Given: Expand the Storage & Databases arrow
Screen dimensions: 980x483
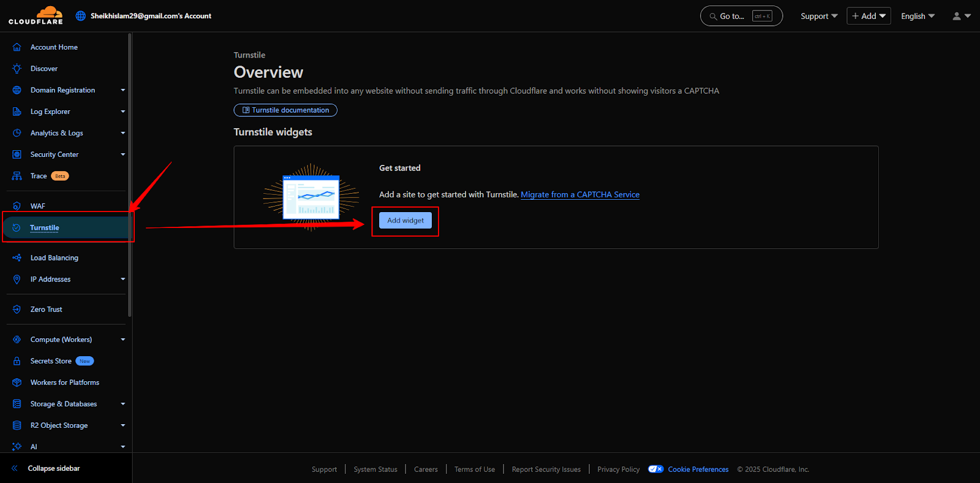Looking at the screenshot, I should click(123, 404).
